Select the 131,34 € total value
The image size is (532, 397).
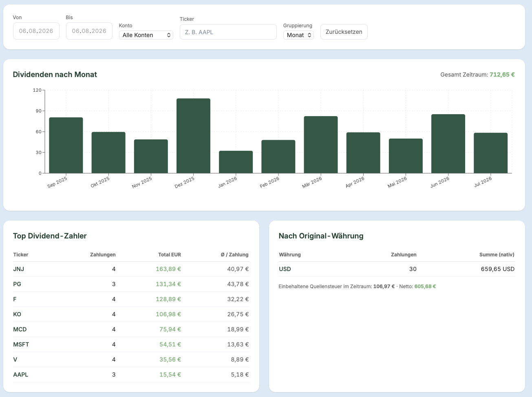[168, 284]
